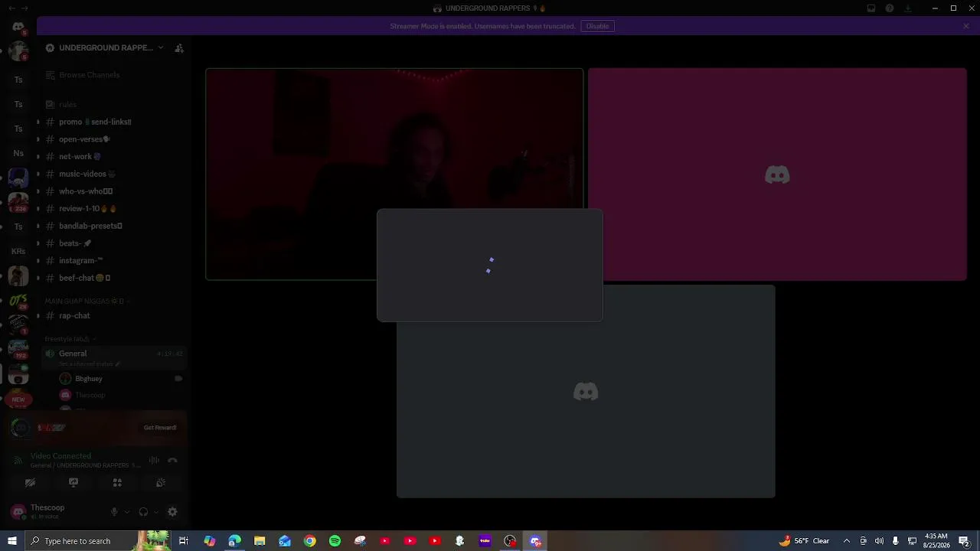Image resolution: width=980 pixels, height=551 pixels.
Task: Click the Video Connected status text
Action: pyautogui.click(x=60, y=456)
